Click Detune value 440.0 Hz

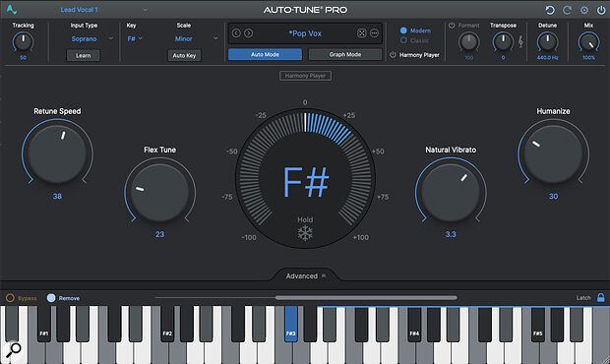[547, 58]
